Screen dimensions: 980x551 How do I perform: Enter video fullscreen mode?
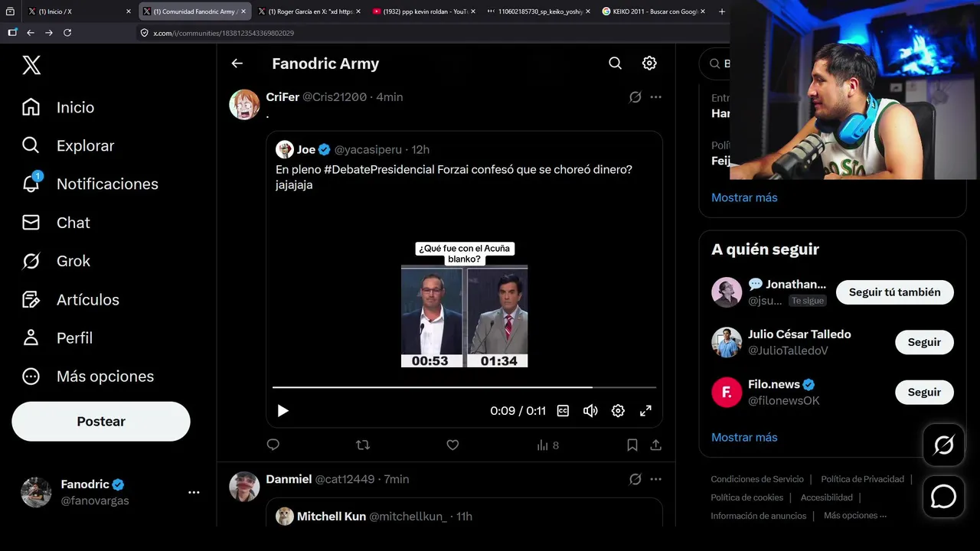click(x=645, y=411)
